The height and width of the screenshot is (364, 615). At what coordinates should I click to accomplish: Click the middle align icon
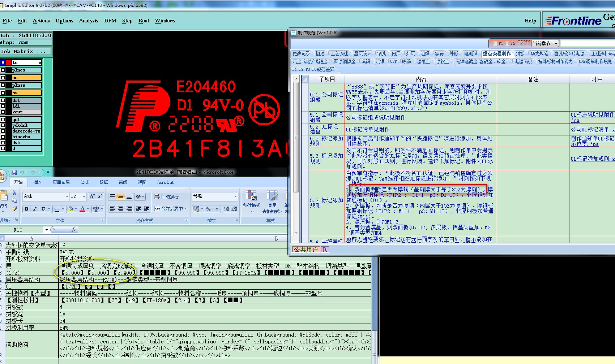[x=121, y=196]
